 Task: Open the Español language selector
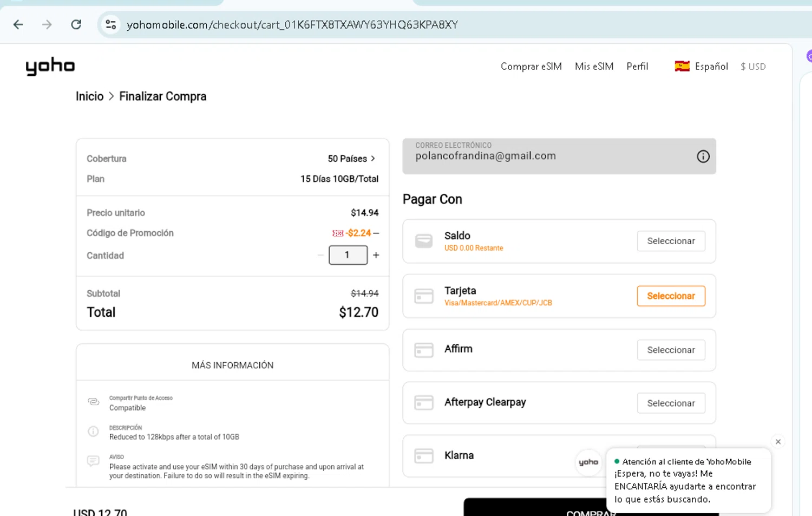[701, 66]
